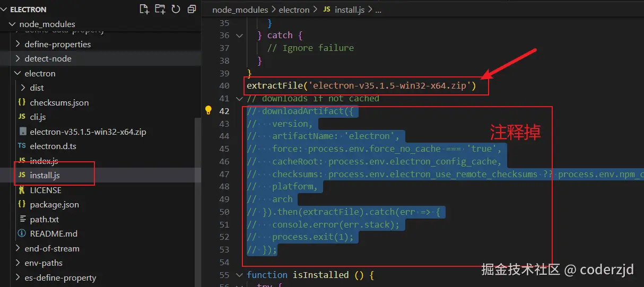Image resolution: width=644 pixels, height=287 pixels.
Task: Click the JS icon next to cli.js
Action: click(22, 117)
